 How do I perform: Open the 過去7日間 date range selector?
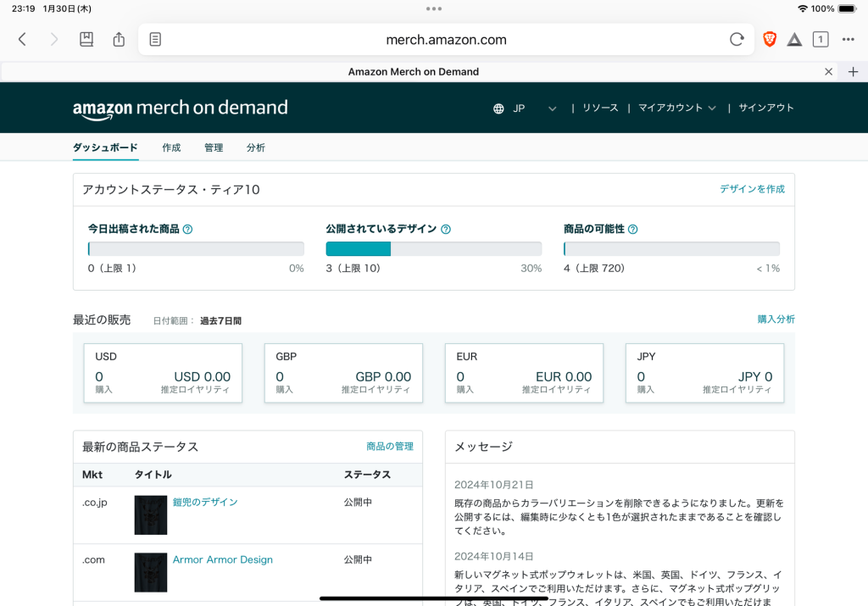tap(220, 321)
